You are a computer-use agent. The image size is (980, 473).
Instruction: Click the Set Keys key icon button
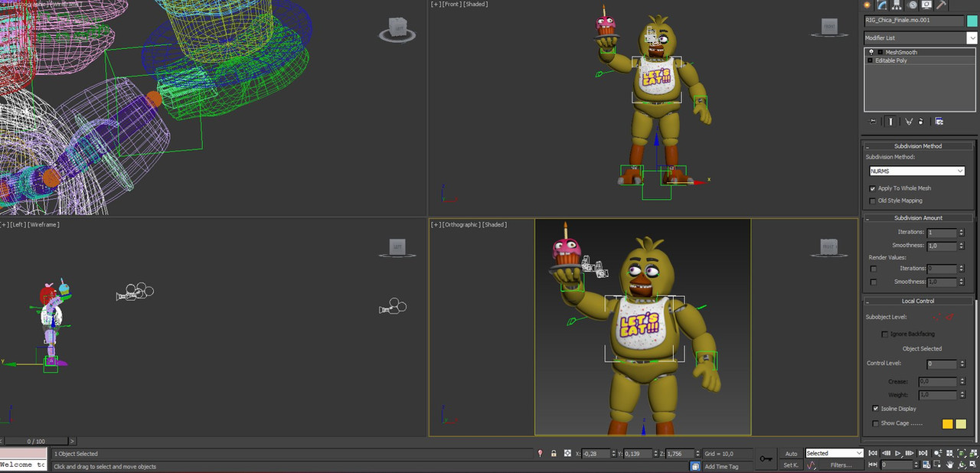click(766, 458)
